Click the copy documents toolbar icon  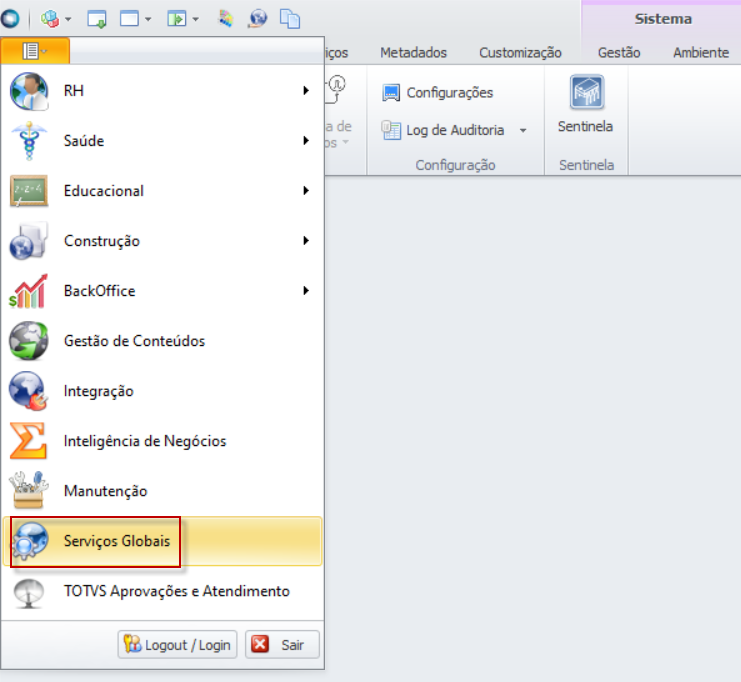pos(290,19)
